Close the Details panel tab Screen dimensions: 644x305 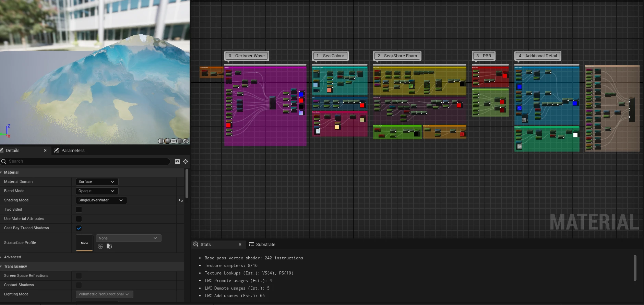point(45,151)
